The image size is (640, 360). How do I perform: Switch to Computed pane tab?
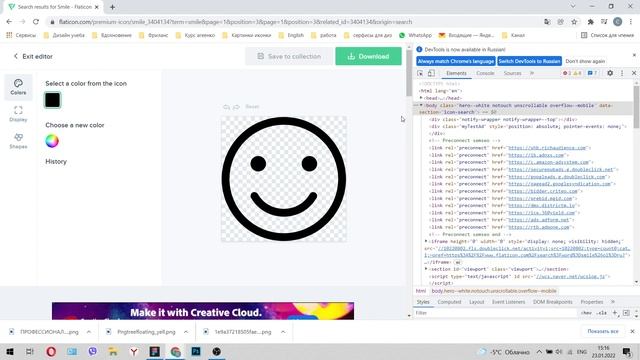point(449,302)
